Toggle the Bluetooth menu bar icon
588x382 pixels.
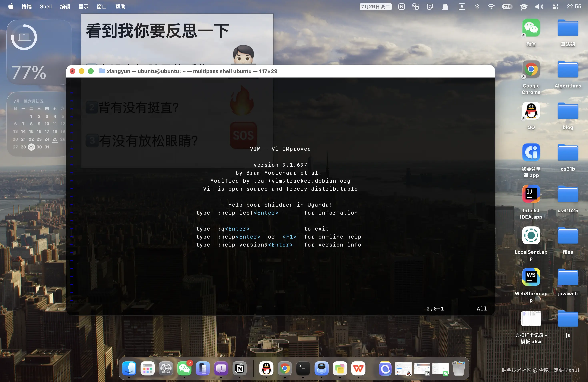click(x=477, y=7)
